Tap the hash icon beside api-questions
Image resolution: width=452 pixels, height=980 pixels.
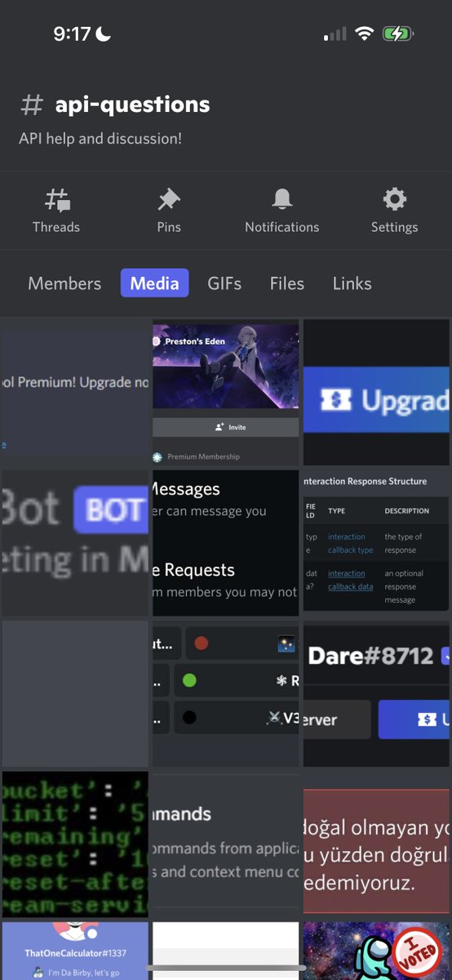(x=32, y=105)
